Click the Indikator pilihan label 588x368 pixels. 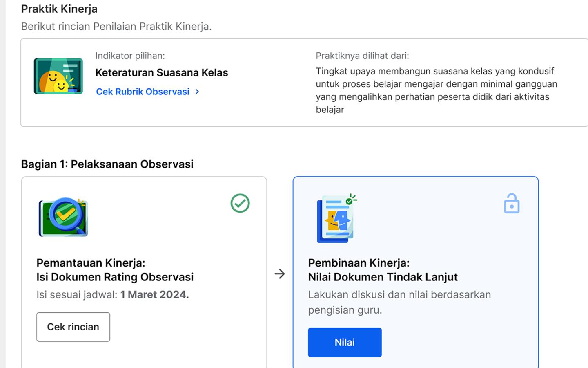click(130, 56)
